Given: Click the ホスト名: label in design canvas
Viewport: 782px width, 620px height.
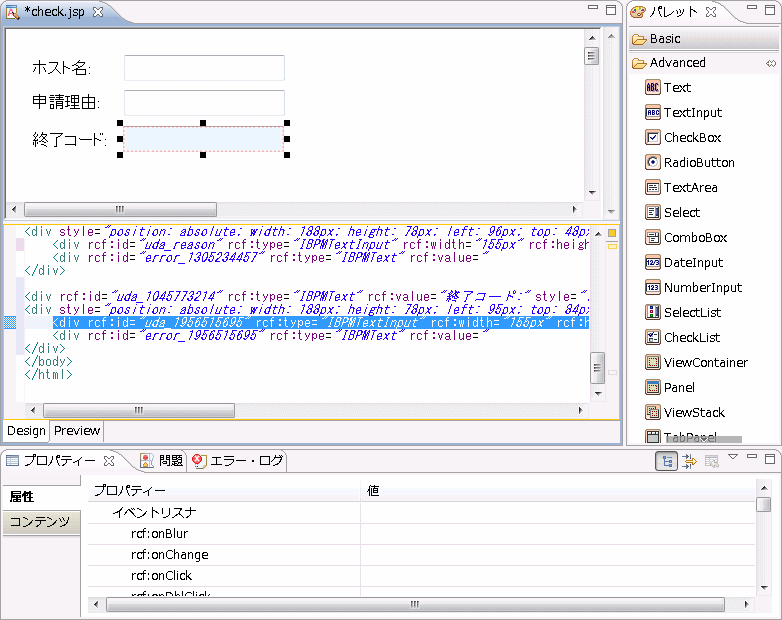Looking at the screenshot, I should [x=61, y=67].
